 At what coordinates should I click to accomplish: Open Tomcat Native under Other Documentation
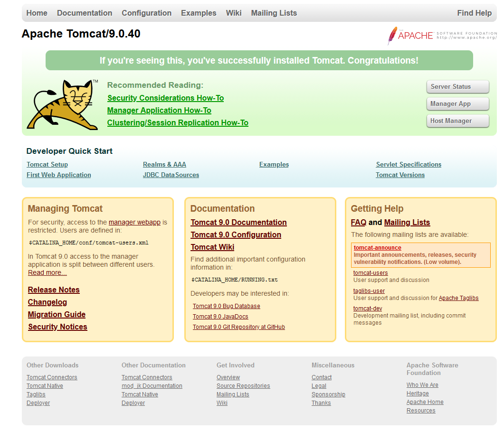(140, 394)
